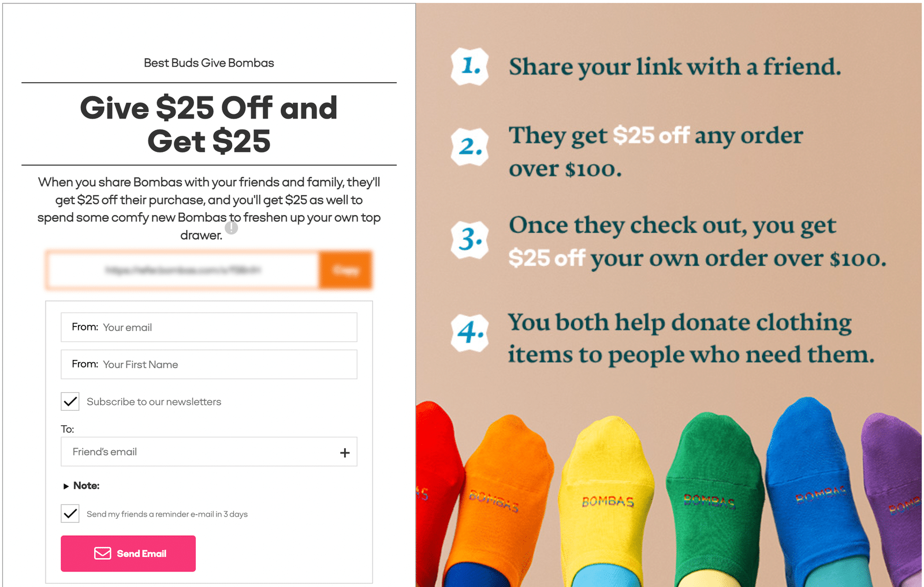The height and width of the screenshot is (587, 924).
Task: Click the checkmark inside the newsletters checkbox
Action: [x=69, y=402]
